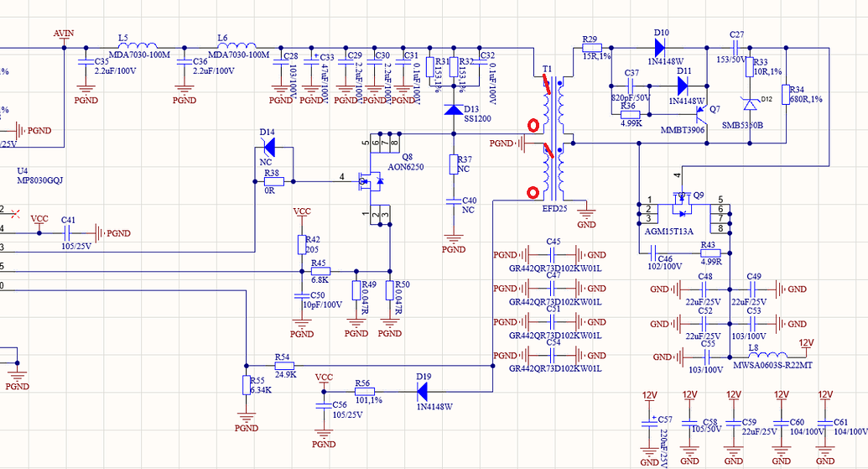Select the C45 capacitor between PGND and GND
Viewport: 868px width, 469px height.
point(553,254)
